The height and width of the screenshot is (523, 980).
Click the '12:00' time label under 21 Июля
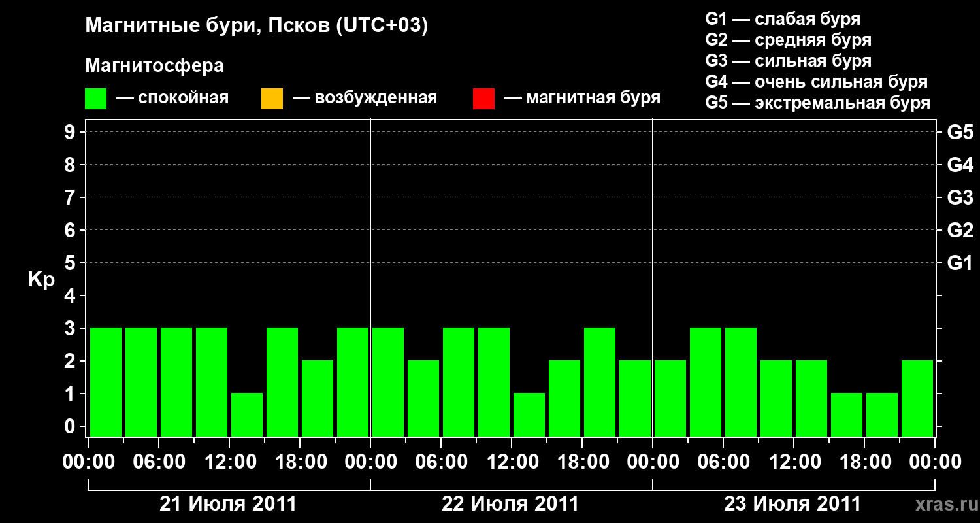pos(229,462)
